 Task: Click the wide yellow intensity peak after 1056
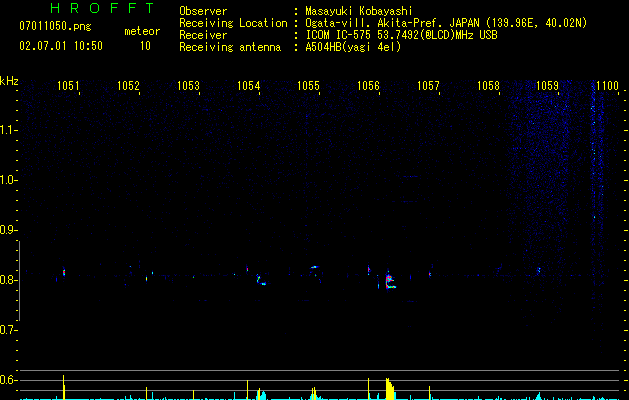(x=390, y=389)
